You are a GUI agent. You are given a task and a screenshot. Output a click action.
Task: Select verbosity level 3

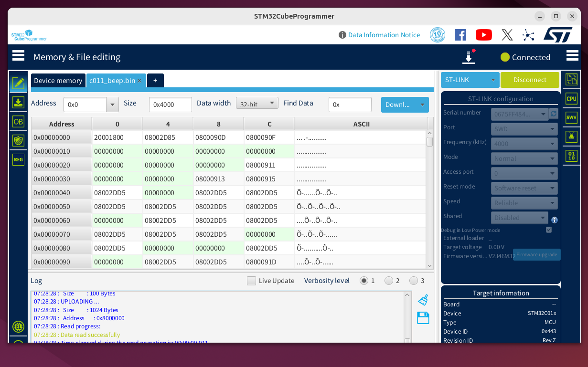(414, 281)
